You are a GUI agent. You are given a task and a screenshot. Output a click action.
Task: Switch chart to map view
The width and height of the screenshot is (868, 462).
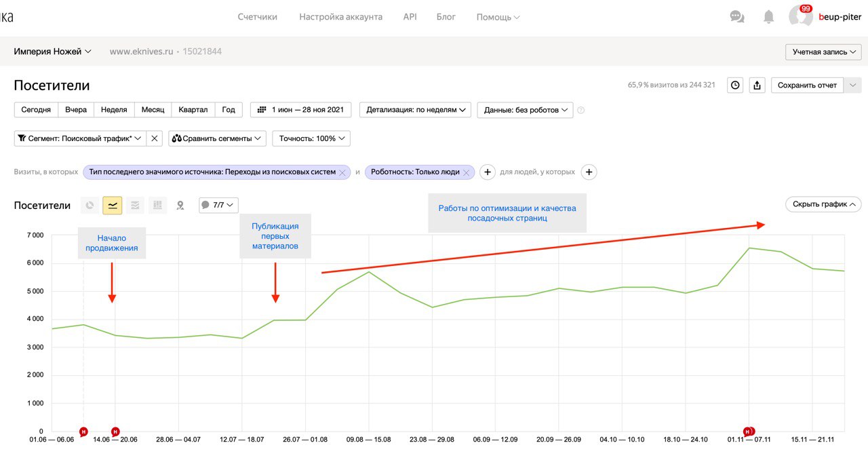tap(180, 205)
